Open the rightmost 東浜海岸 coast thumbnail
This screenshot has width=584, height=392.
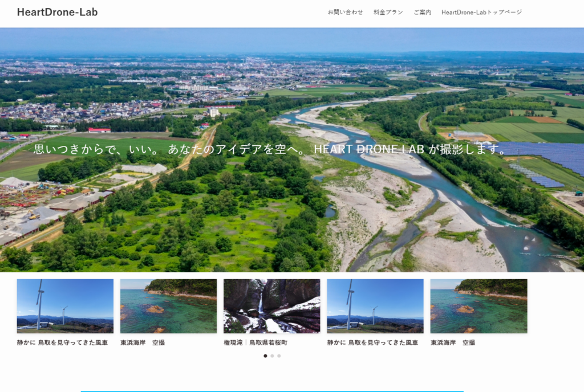pyautogui.click(x=478, y=306)
